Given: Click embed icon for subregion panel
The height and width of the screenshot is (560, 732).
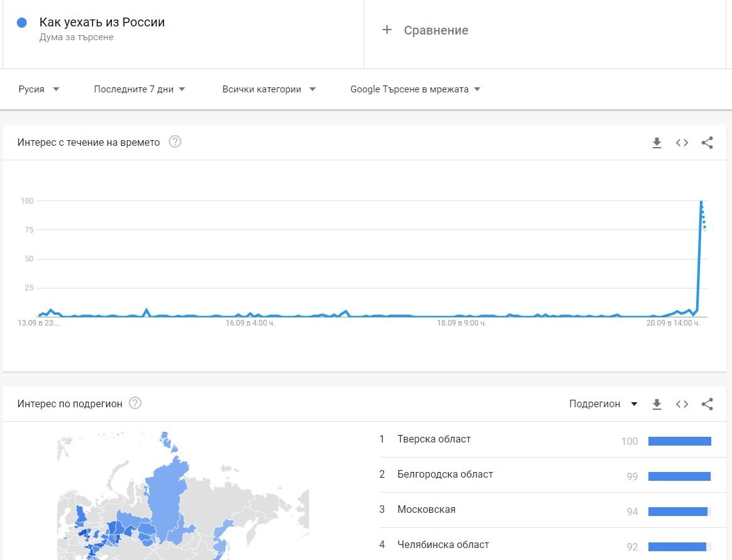Looking at the screenshot, I should (682, 404).
